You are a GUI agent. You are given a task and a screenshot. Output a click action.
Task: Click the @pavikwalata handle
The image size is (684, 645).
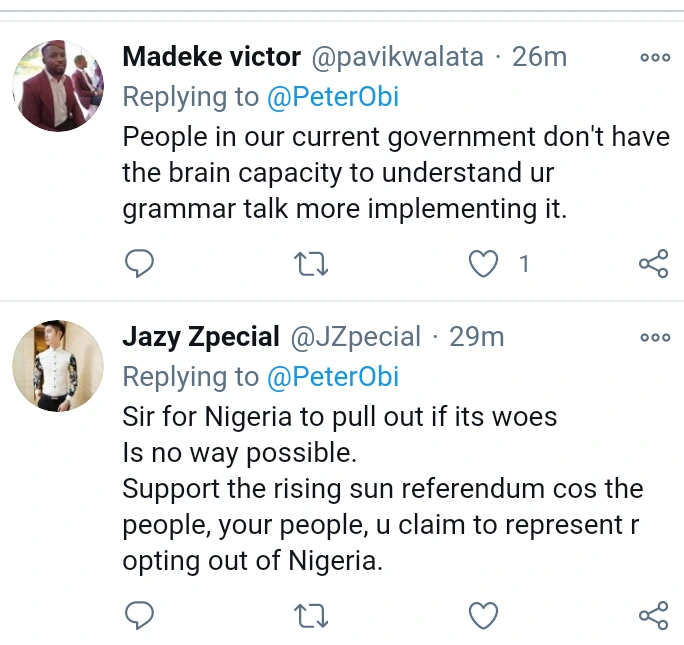399,57
